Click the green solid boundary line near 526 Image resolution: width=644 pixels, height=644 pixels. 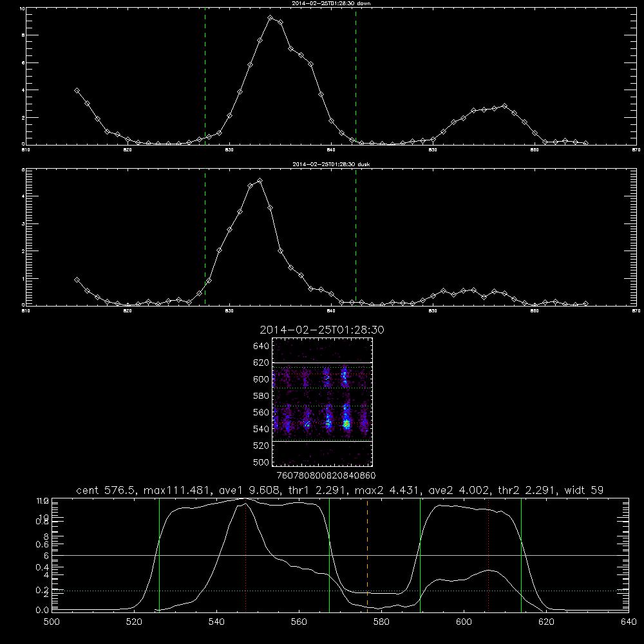[x=159, y=554]
